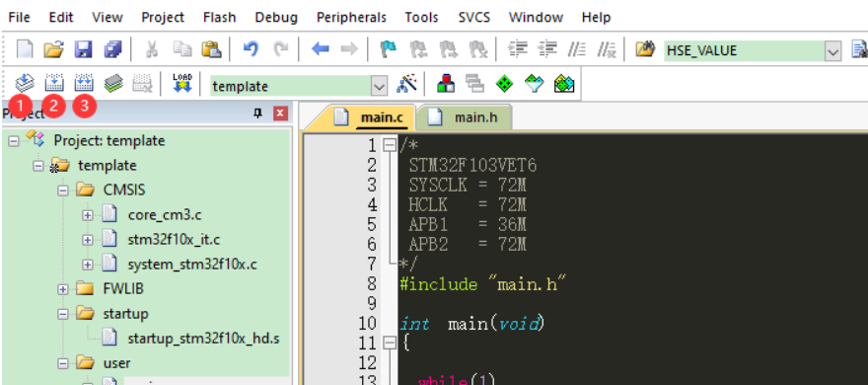Viewport: 868px width, 385px height.
Task: Expand the core_cm3.c file node
Action: click(x=88, y=215)
